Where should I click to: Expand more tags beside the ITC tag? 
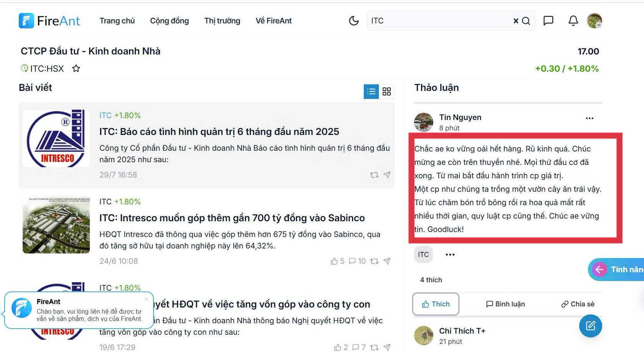pos(450,255)
